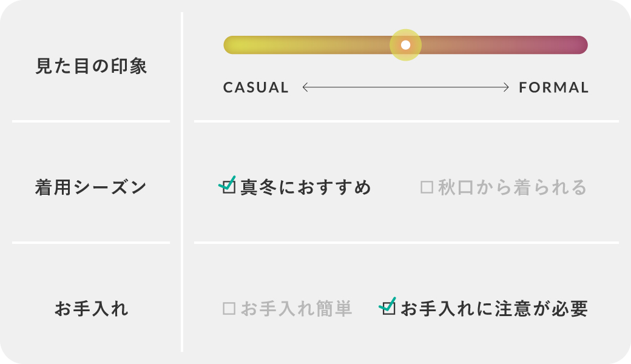The width and height of the screenshot is (631, 364).
Task: Check the unchecked お手入れ簡単 box
Action: [229, 309]
